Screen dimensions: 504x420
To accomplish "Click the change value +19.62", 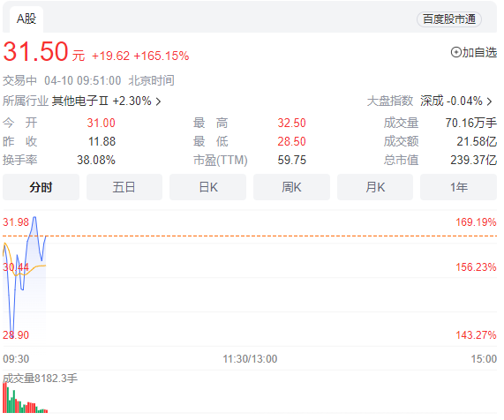I will [110, 56].
